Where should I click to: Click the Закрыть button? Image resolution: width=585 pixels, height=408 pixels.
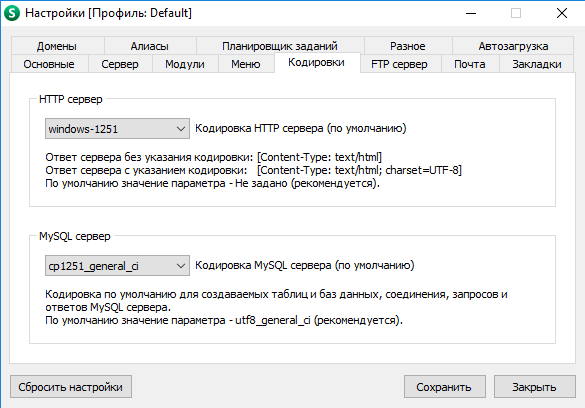pos(535,387)
